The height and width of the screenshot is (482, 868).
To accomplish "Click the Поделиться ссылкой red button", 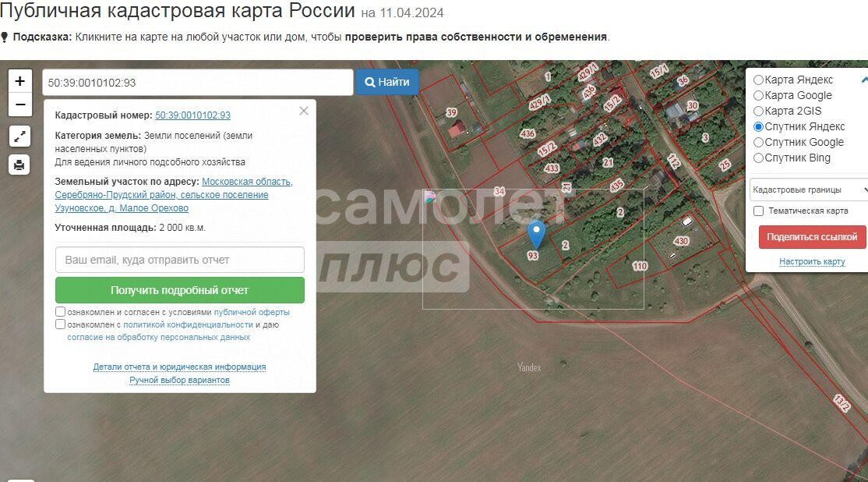I will [x=812, y=237].
